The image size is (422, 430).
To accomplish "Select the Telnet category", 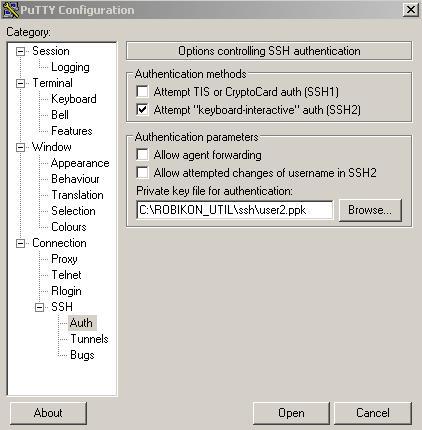I will (x=66, y=275).
